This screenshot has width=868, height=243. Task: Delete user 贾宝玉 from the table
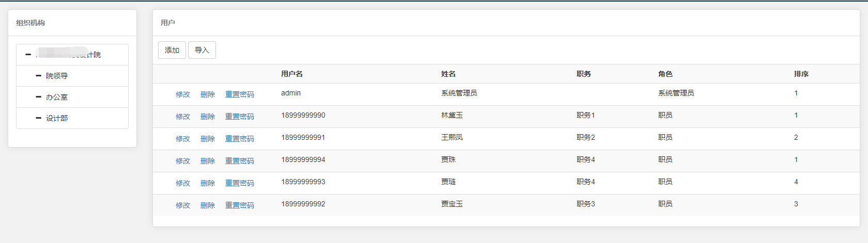coord(208,205)
